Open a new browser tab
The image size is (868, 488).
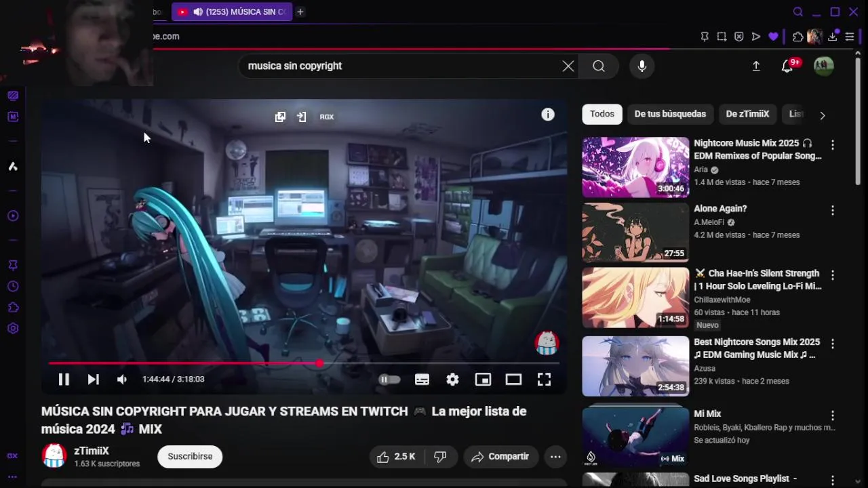pos(300,12)
